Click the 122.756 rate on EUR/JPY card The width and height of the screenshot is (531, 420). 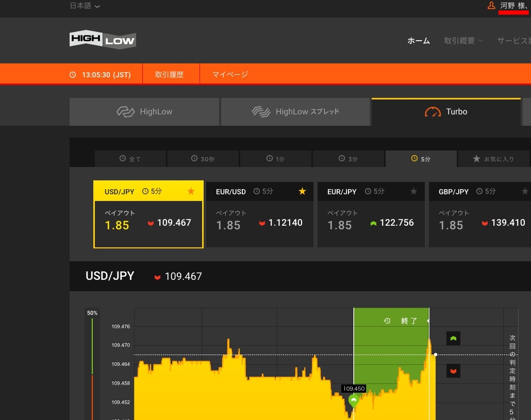click(396, 223)
